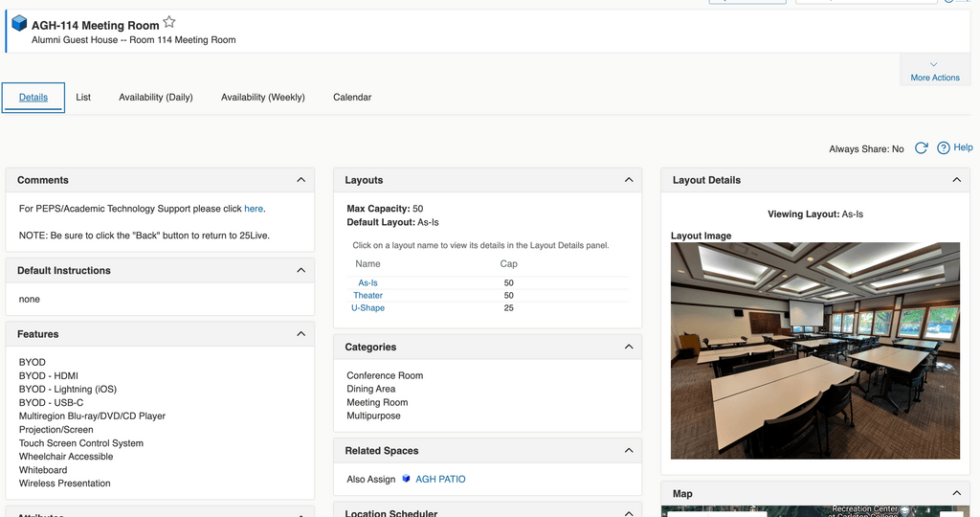Click the 'Meeting Room' category text
Image resolution: width=980 pixels, height=517 pixels.
[377, 403]
